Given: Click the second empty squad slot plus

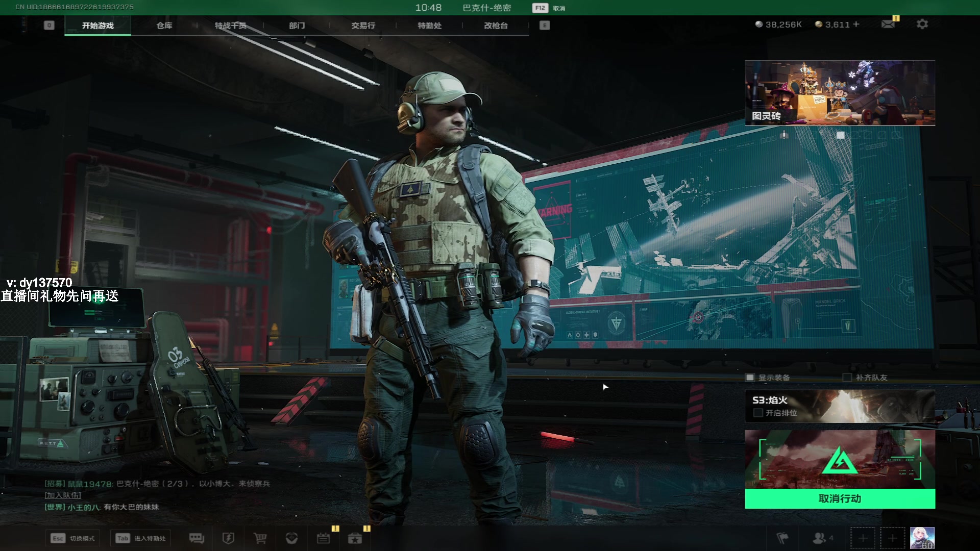Looking at the screenshot, I should coord(893,538).
